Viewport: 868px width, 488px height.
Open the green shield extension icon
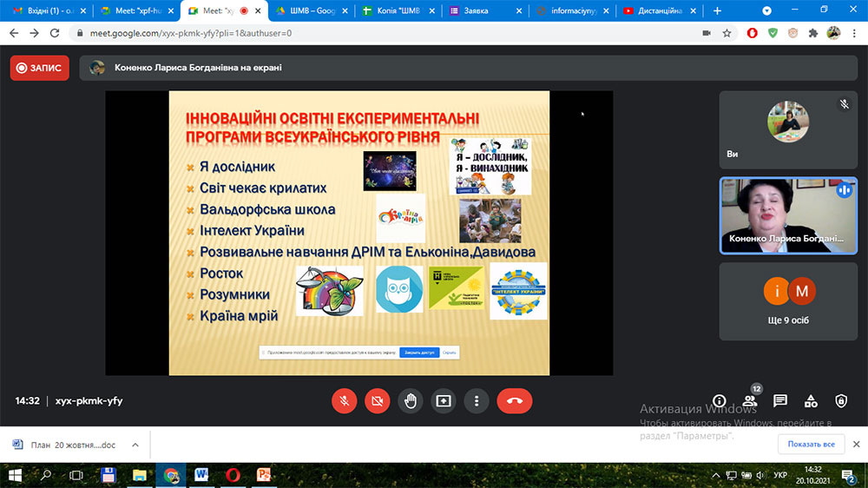coord(773,33)
